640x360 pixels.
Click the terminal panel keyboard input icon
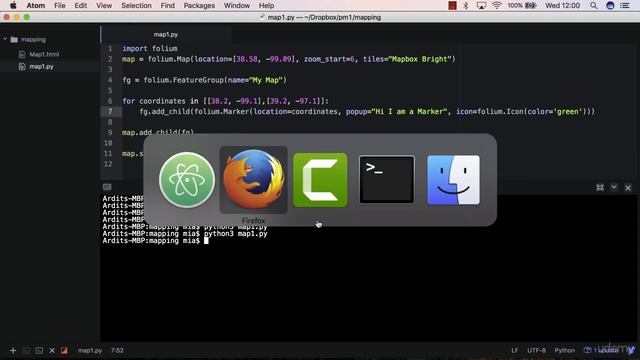point(107,187)
